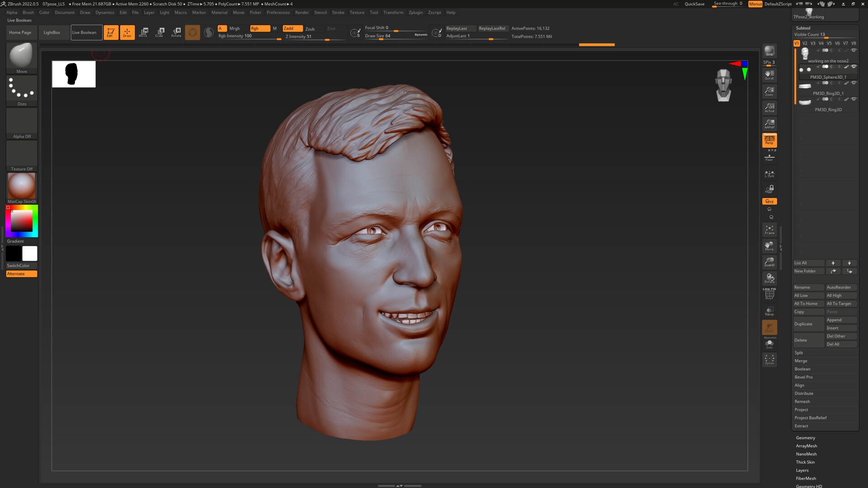Image resolution: width=868 pixels, height=488 pixels.
Task: Select the Frame icon on the right shelf
Action: tap(769, 230)
